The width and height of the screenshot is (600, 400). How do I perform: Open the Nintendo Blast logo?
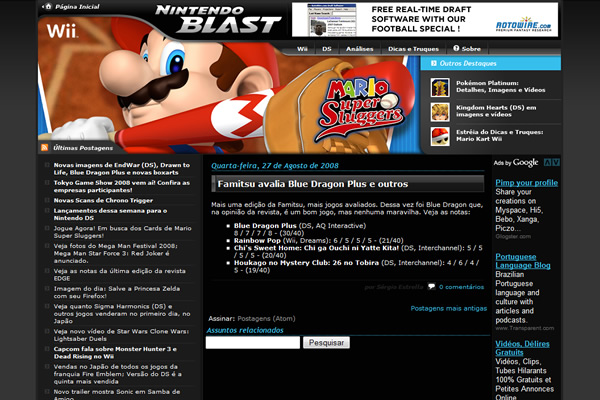coord(218,19)
